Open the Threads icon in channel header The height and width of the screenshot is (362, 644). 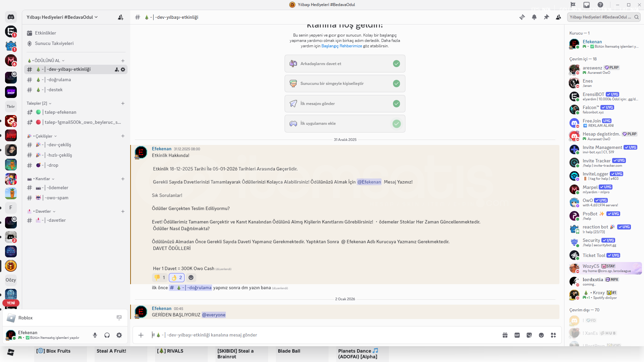click(522, 17)
